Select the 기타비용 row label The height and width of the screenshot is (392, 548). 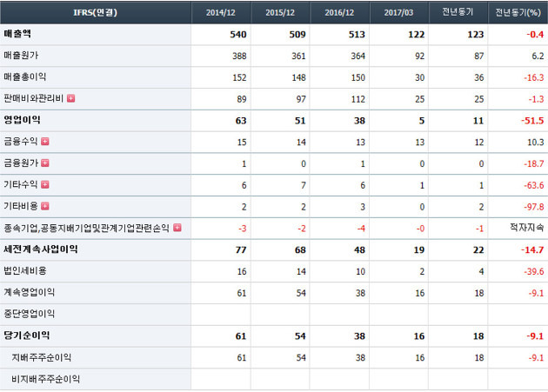pos(21,206)
